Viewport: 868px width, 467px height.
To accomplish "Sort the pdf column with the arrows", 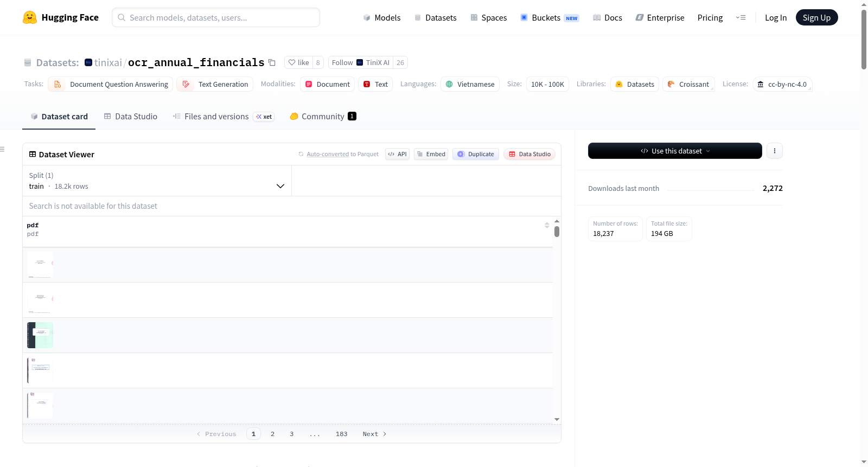I will 547,225.
